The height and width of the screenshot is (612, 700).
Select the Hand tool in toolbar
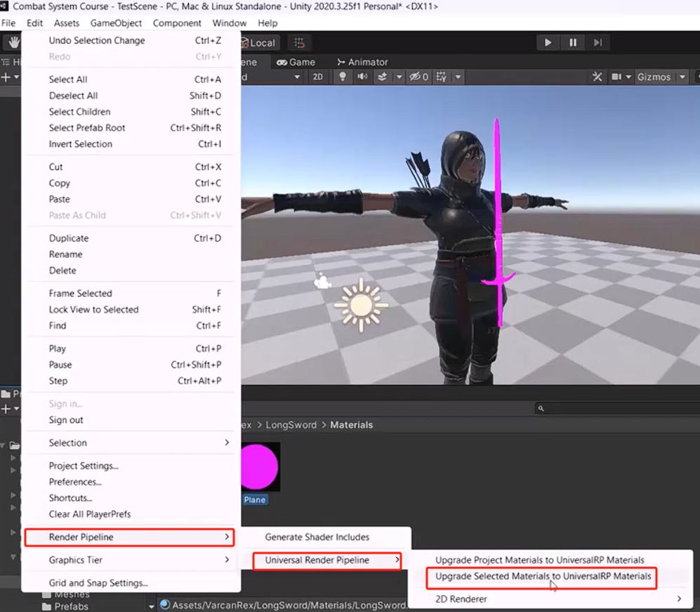coord(14,42)
